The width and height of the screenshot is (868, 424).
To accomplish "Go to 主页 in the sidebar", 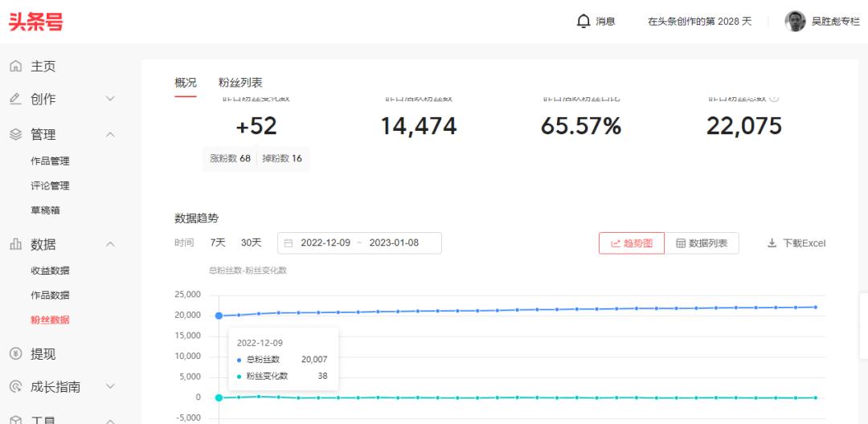I will pos(43,67).
